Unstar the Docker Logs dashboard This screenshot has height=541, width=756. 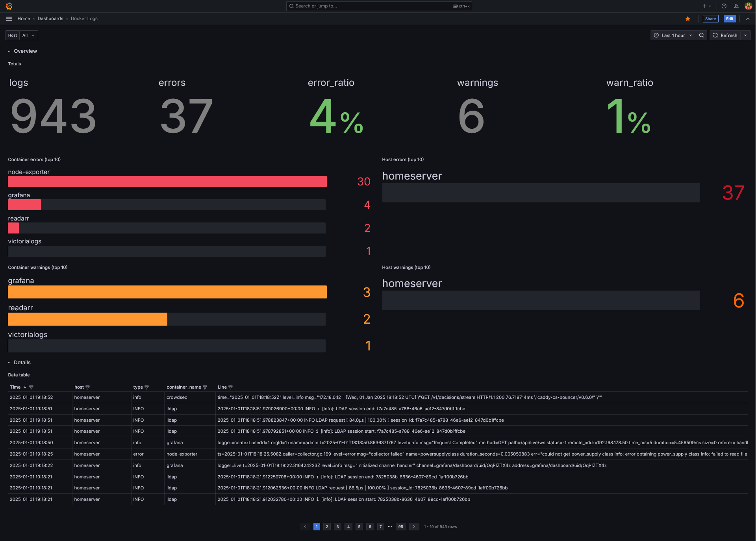tap(687, 19)
